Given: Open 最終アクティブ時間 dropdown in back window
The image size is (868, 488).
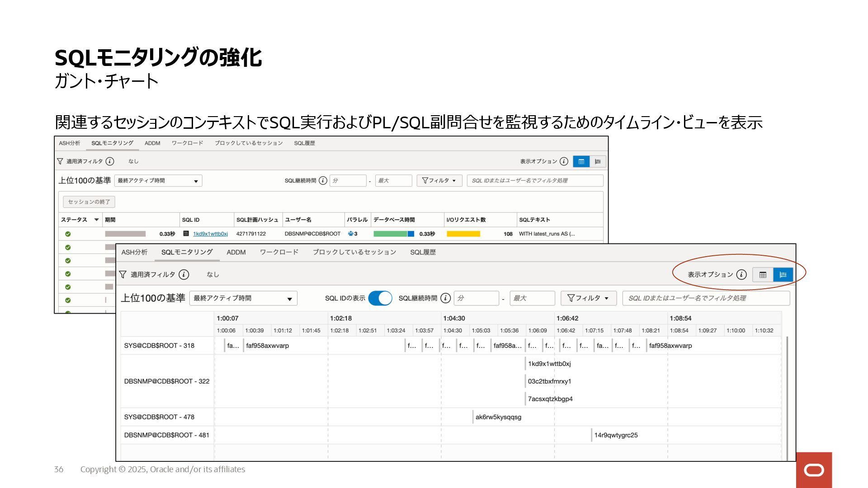Looking at the screenshot, I should (x=158, y=181).
